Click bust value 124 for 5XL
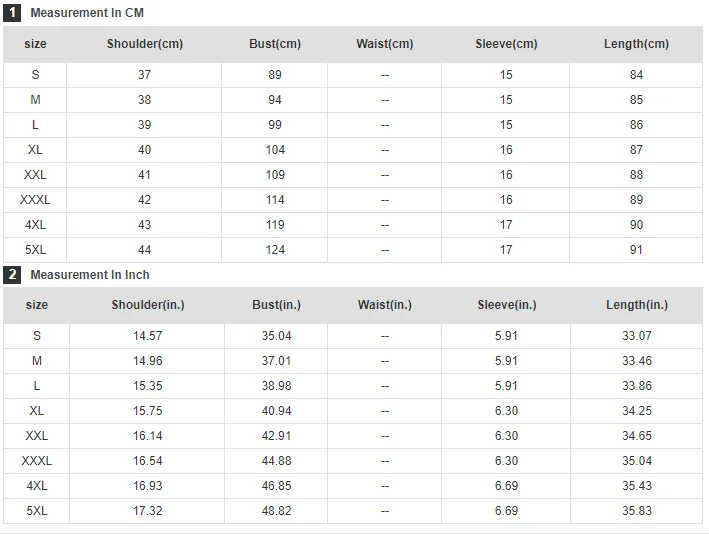This screenshot has height=536, width=709. (x=275, y=250)
